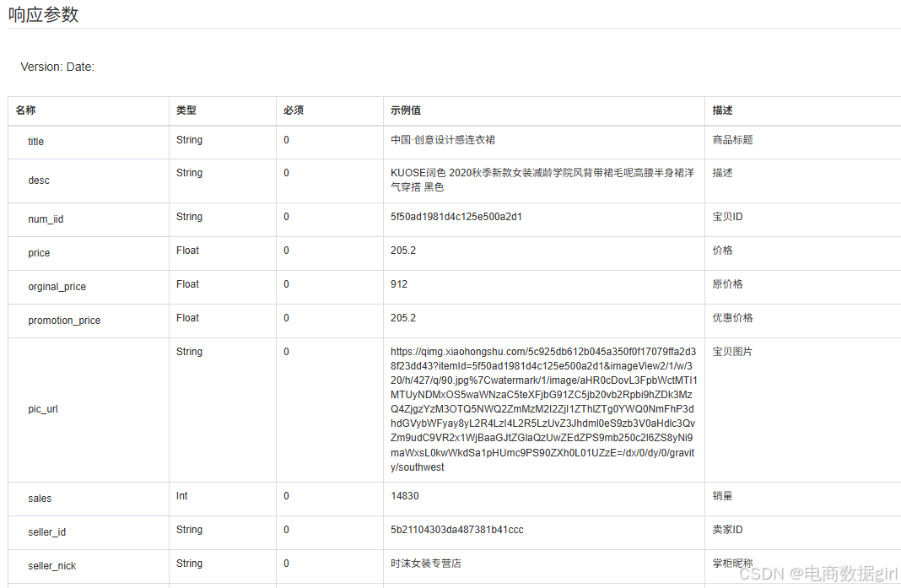The width and height of the screenshot is (901, 588).
Task: Click example value 912
Action: (399, 284)
